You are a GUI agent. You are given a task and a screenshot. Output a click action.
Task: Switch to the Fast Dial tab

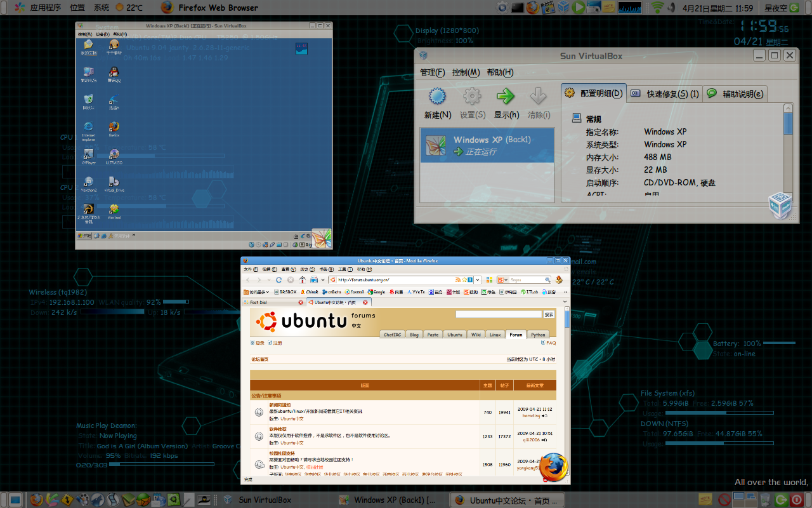273,302
